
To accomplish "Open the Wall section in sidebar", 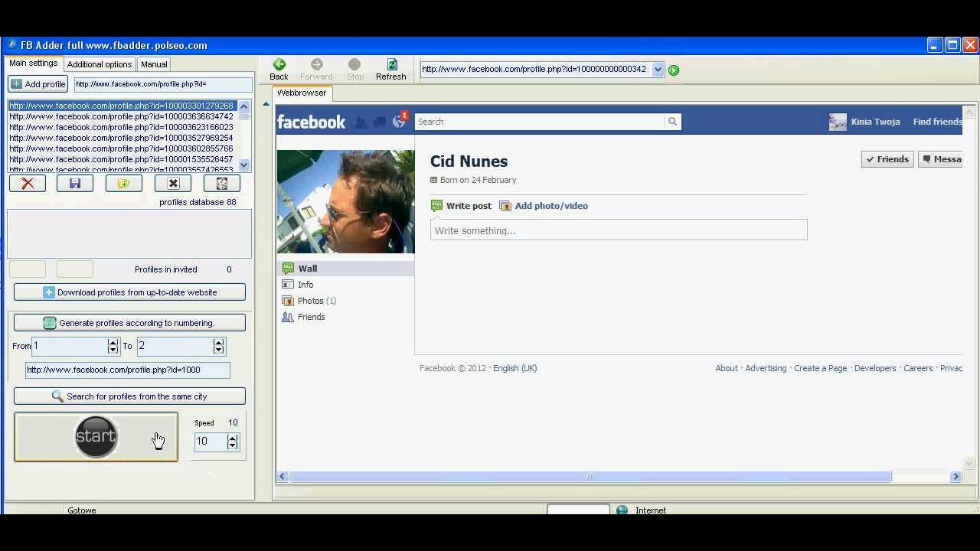I will pos(345,269).
